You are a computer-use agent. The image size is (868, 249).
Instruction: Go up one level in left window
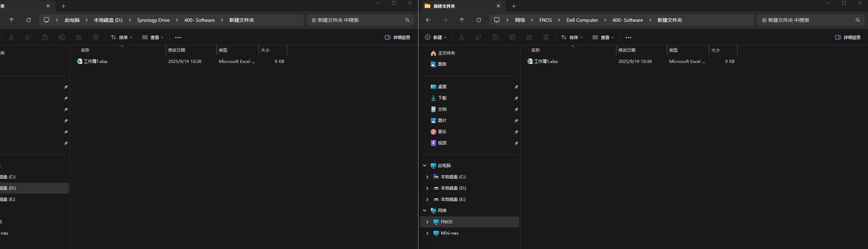(12, 20)
